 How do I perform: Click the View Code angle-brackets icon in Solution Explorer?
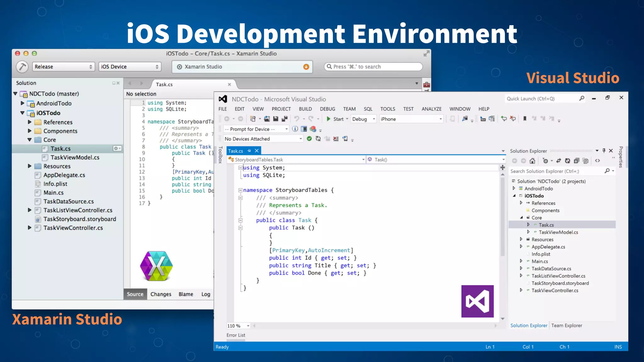tap(597, 161)
